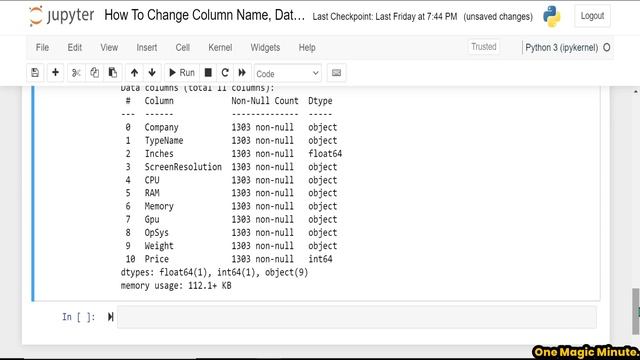This screenshot has height=360, width=640.
Task: Open the Widgets menu
Action: coord(265,48)
